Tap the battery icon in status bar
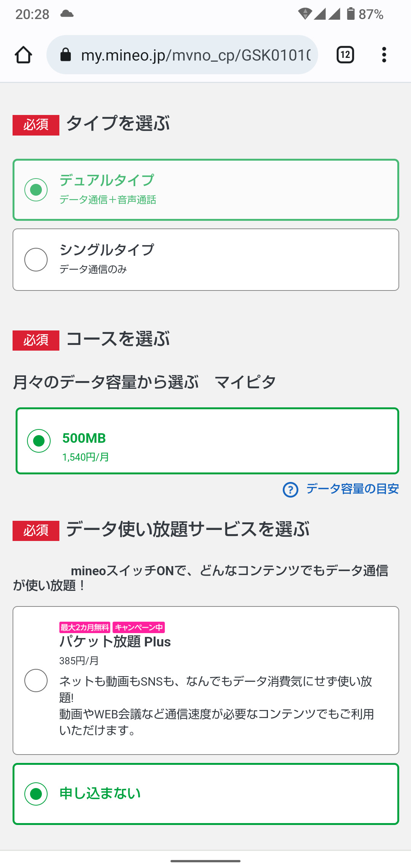411x868 pixels. click(x=350, y=14)
